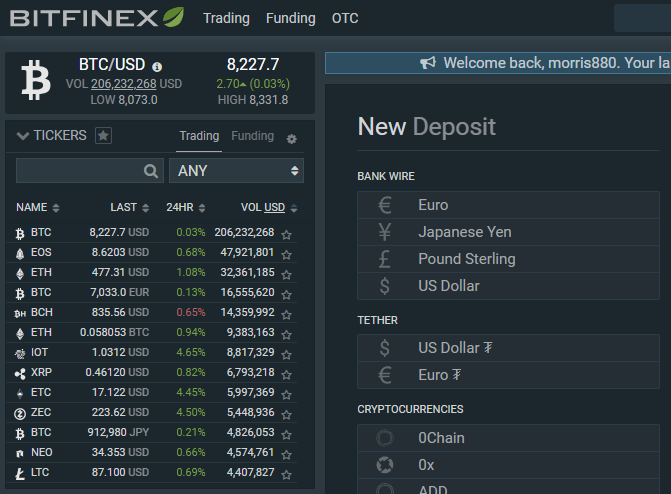Select US Dollar Tether deposit
The image size is (671, 494).
[x=508, y=348]
